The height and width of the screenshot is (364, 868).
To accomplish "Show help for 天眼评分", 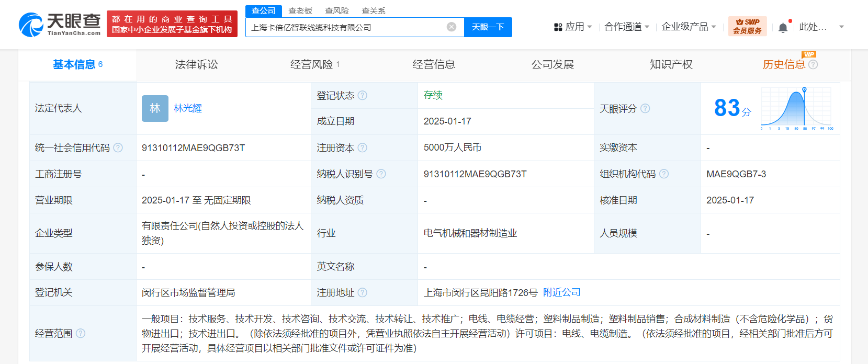I will [x=645, y=108].
